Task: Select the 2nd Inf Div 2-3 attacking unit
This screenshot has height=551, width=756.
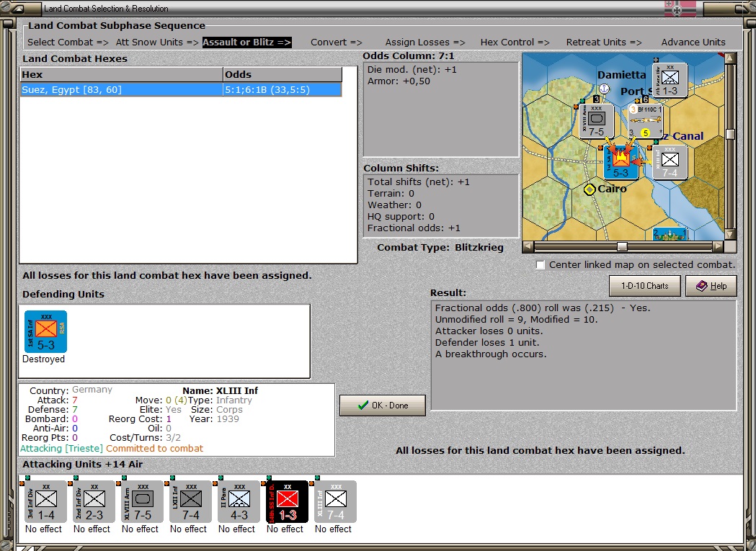Action: point(94,501)
